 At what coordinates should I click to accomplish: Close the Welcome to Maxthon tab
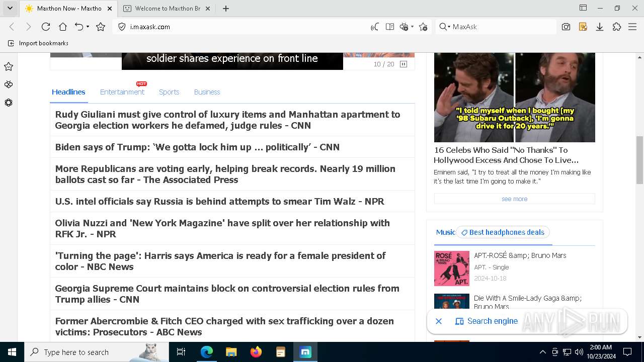208,8
